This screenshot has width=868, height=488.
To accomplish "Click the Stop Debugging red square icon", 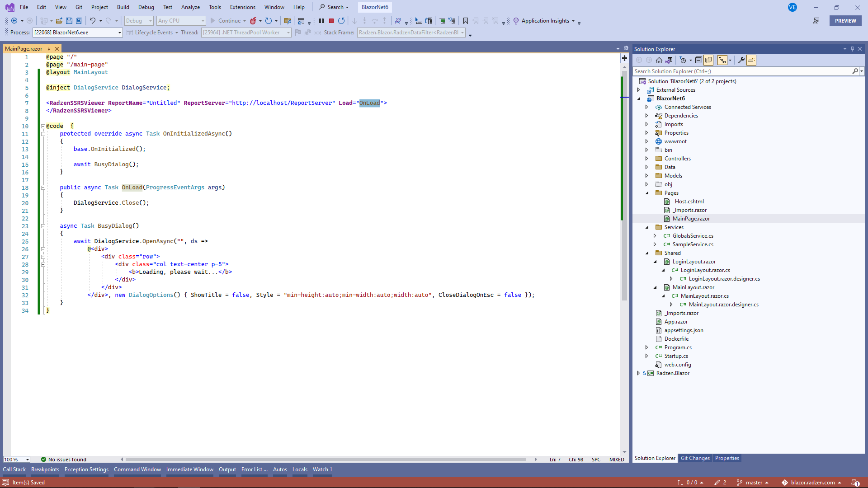I will click(331, 21).
